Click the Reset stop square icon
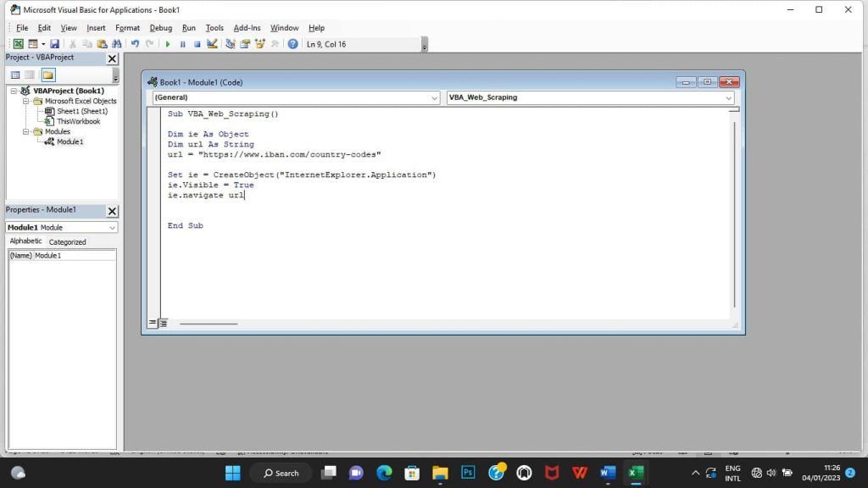Image resolution: width=868 pixels, height=488 pixels. point(197,44)
